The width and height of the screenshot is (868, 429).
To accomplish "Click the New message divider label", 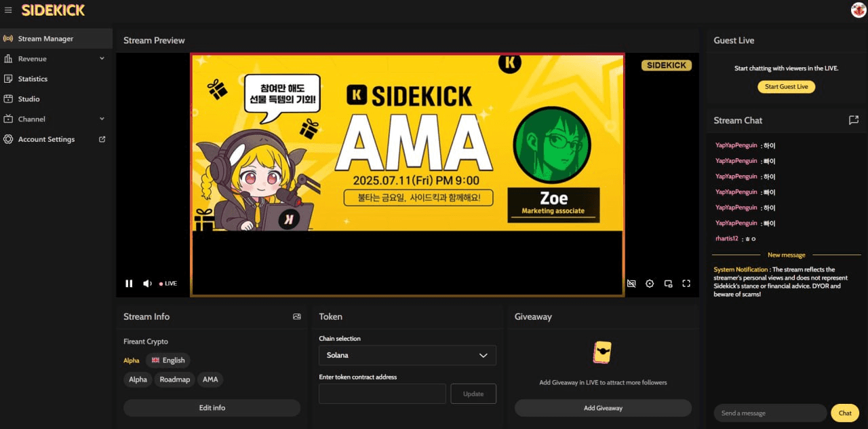I will (787, 255).
